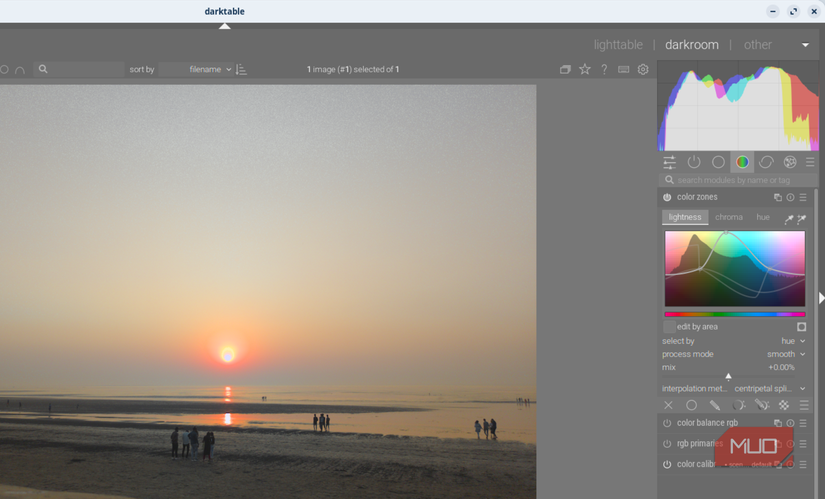This screenshot has height=499, width=825.
Task: Show active modules group power icon
Action: point(694,162)
